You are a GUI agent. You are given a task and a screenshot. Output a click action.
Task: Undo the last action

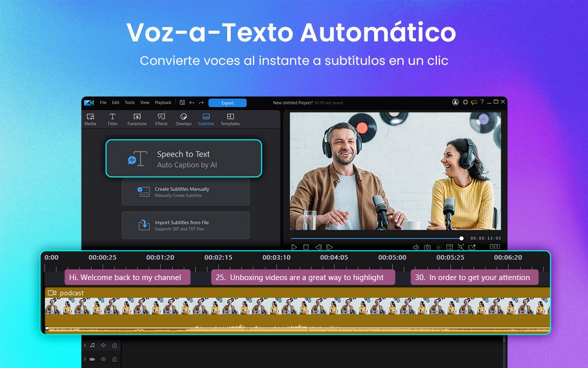point(191,103)
